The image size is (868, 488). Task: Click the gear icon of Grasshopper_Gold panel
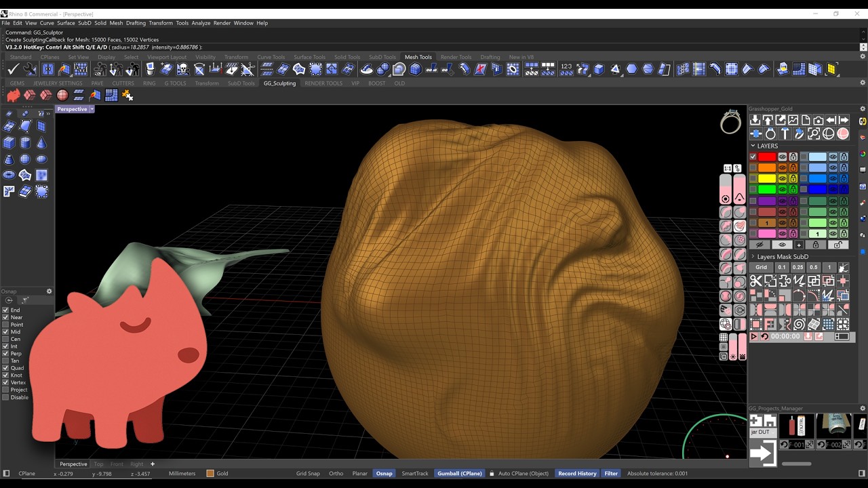(x=863, y=108)
